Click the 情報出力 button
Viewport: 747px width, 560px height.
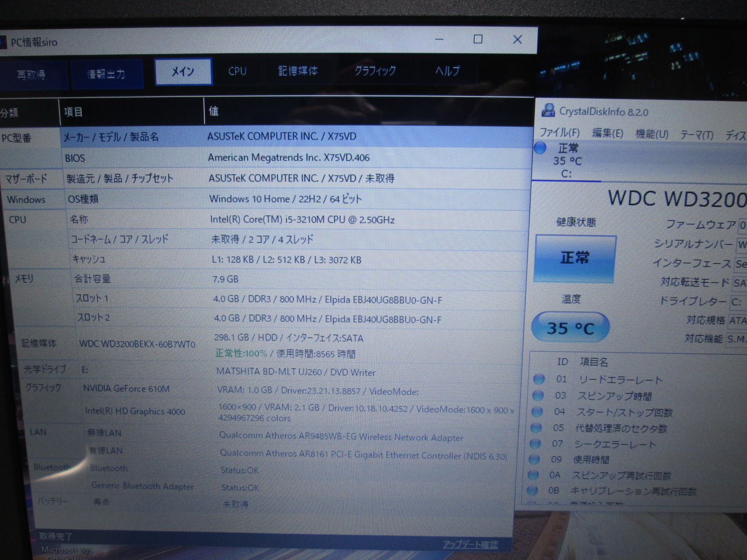[x=106, y=73]
